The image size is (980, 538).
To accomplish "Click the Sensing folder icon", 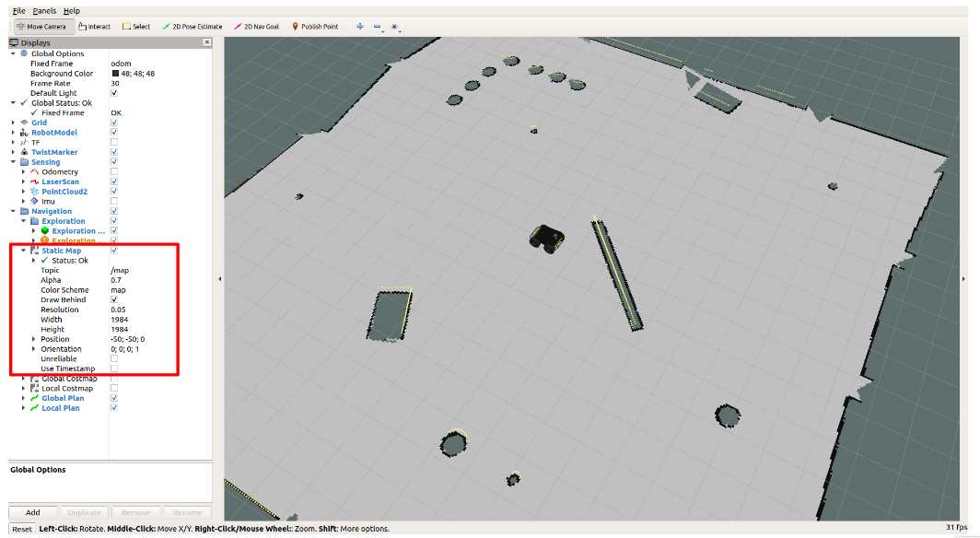I will tap(24, 162).
